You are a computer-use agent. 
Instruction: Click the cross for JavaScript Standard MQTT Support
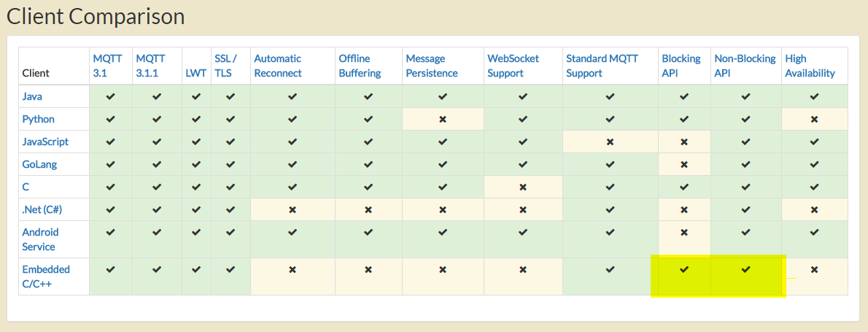click(610, 142)
